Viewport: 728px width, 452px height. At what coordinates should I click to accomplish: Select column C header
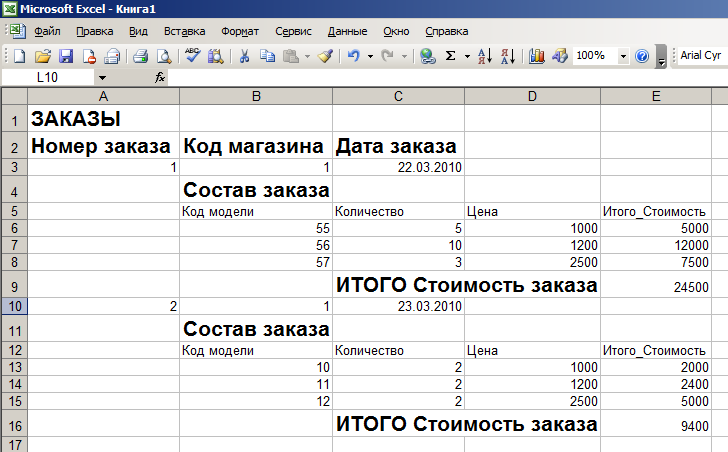(x=398, y=96)
